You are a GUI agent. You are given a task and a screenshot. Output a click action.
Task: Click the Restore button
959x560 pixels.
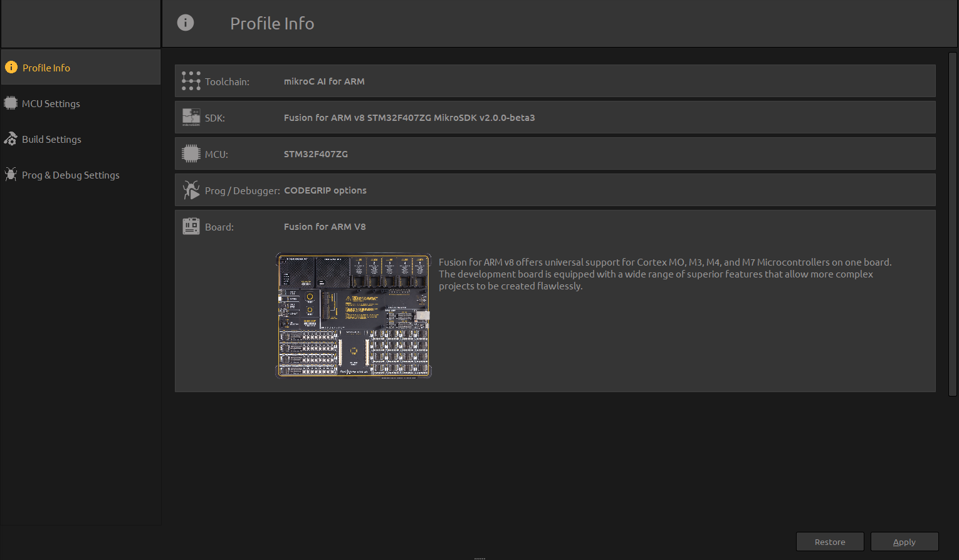830,542
